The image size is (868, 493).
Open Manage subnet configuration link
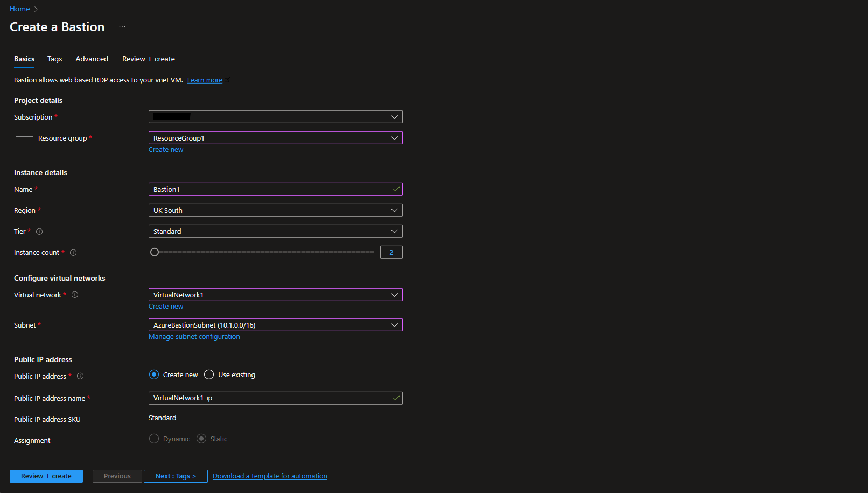coord(194,337)
